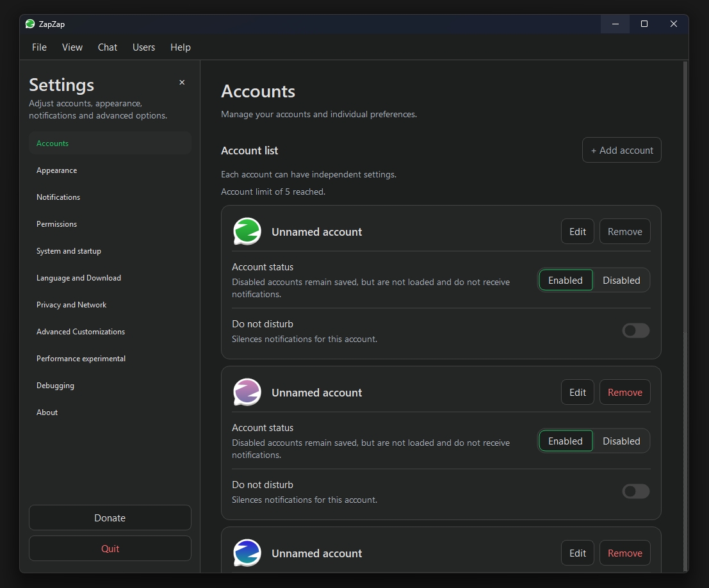Minimize the ZapZap window

coord(615,24)
